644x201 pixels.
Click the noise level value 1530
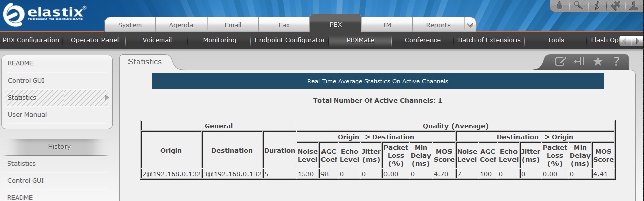coord(307,174)
